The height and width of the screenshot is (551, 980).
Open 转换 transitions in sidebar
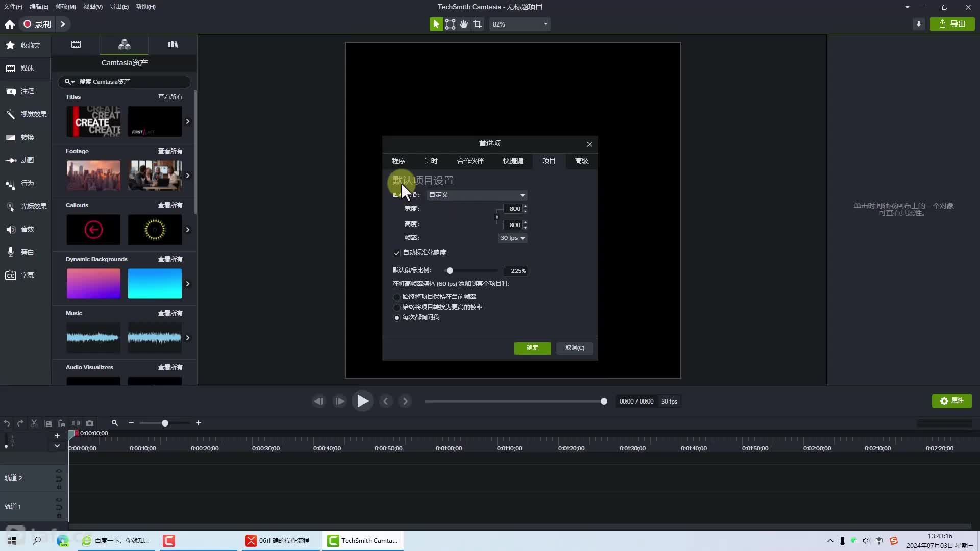26,137
